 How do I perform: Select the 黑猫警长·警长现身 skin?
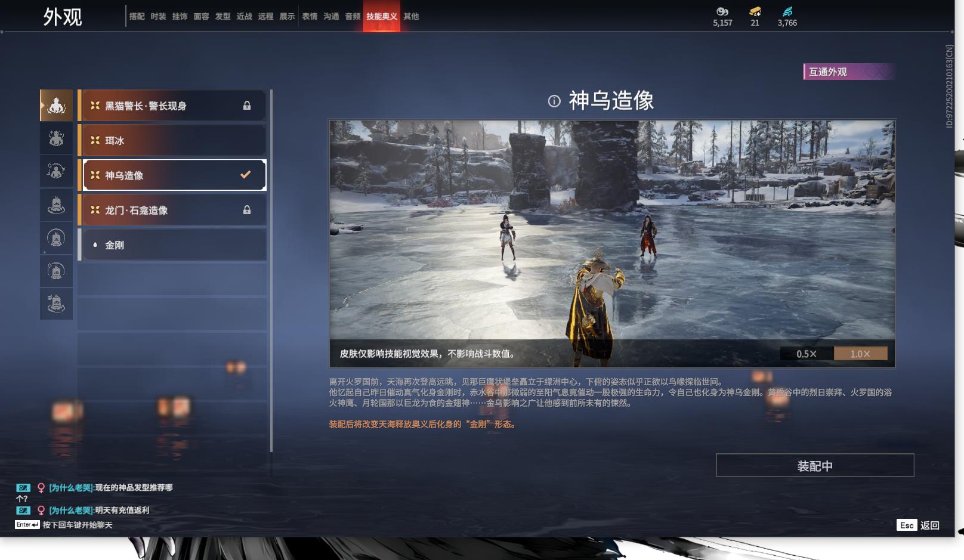pos(173,106)
